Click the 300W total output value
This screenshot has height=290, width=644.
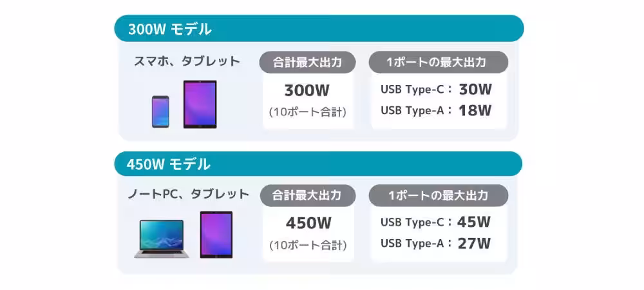308,90
